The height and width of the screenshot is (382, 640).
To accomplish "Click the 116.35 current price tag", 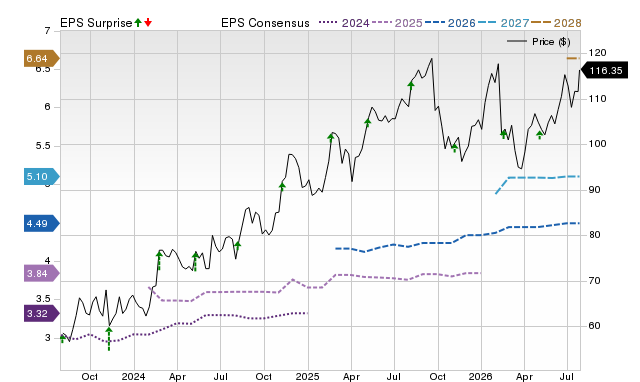I will click(604, 71).
